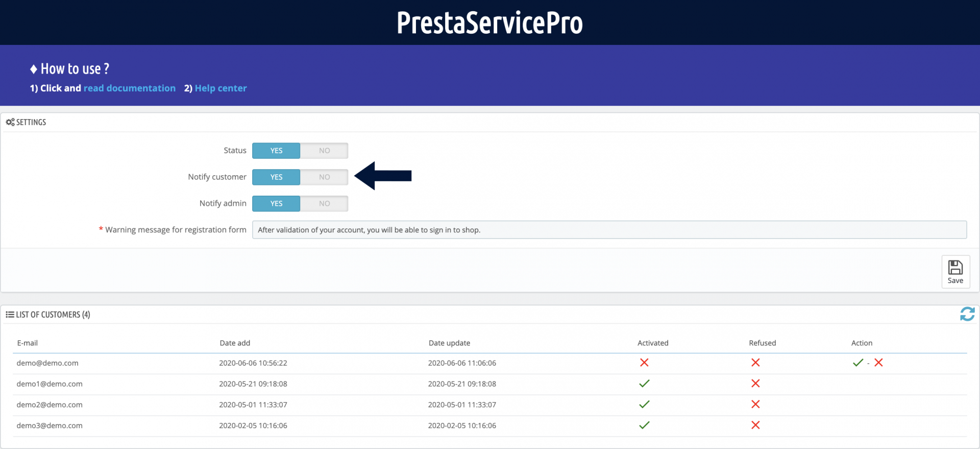Click the Status setting label
This screenshot has height=449, width=980.
coord(235,151)
